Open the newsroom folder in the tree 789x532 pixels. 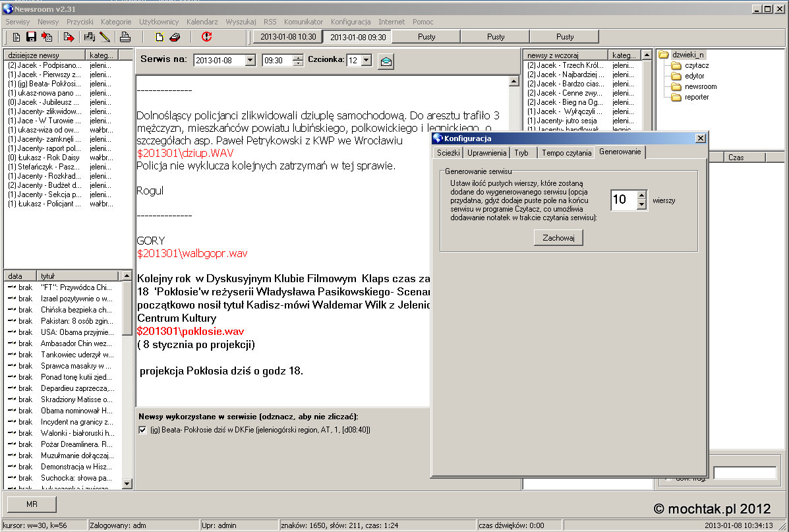pos(701,86)
